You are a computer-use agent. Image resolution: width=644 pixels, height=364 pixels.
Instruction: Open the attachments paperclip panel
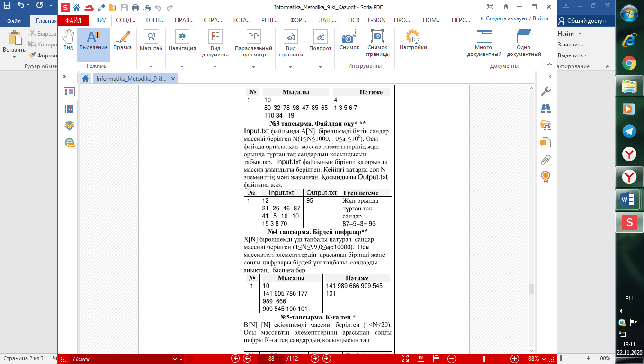pos(546,160)
